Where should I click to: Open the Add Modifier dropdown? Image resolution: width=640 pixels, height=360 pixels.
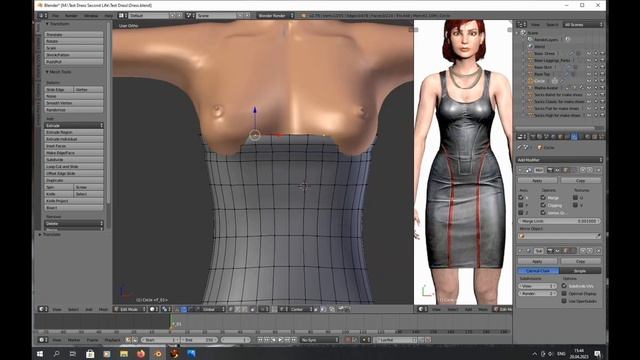click(x=560, y=160)
